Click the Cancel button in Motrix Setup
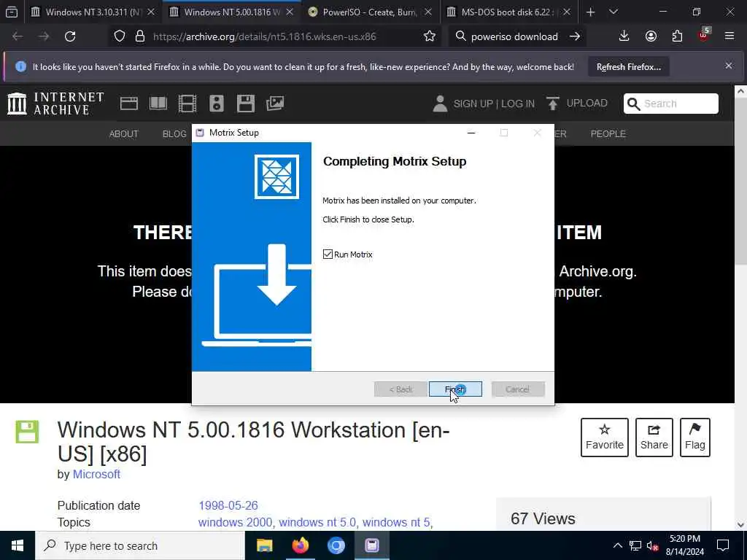This screenshot has height=560, width=747. pyautogui.click(x=517, y=389)
